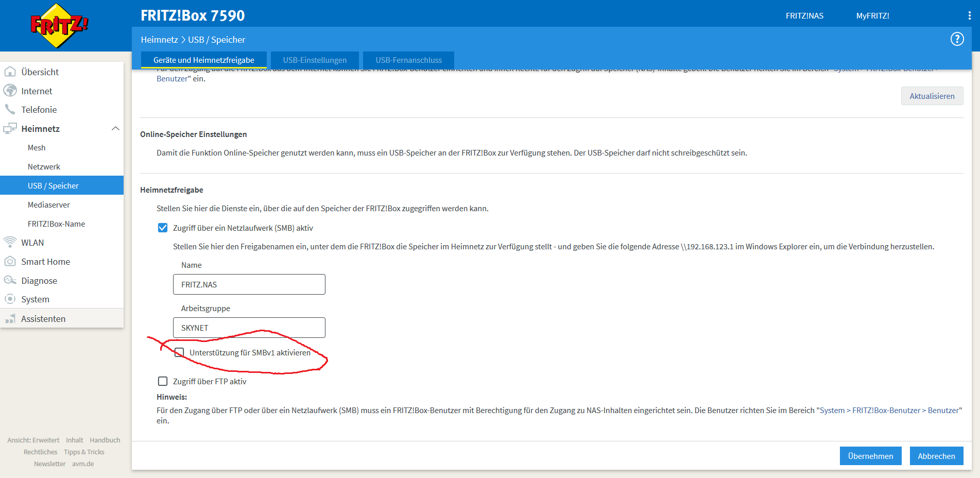Screen dimensions: 980x478
Task: Enable FTP access checkbox
Action: tap(163, 381)
